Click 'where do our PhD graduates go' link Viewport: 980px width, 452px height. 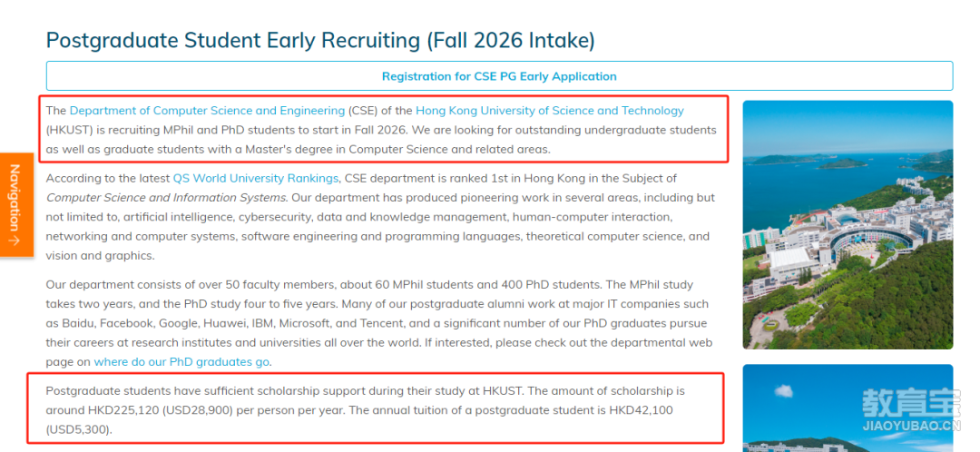[x=181, y=362]
